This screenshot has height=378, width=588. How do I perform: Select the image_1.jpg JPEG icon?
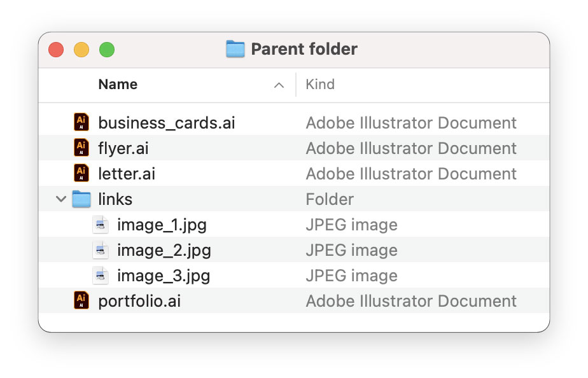click(x=100, y=225)
